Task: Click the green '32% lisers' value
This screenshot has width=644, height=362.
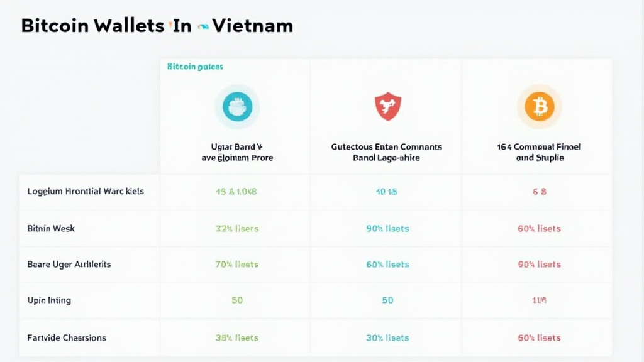Action: (x=236, y=228)
